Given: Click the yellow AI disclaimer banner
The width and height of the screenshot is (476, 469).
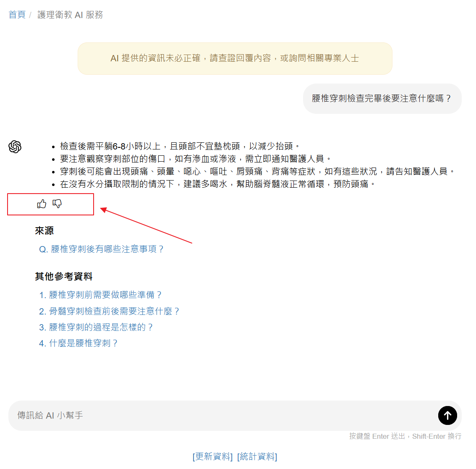Looking at the screenshot, I should click(235, 58).
